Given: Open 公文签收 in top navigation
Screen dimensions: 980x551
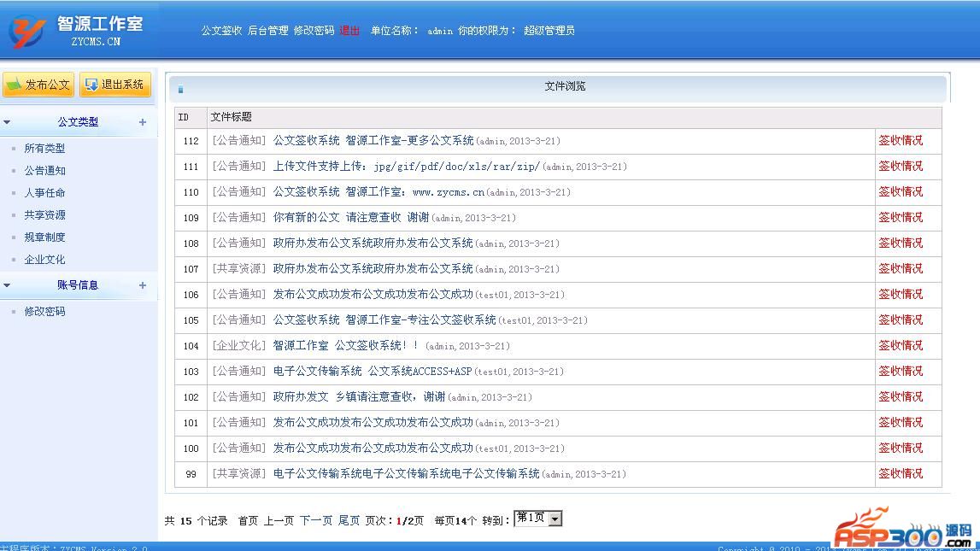Looking at the screenshot, I should click(x=221, y=31).
